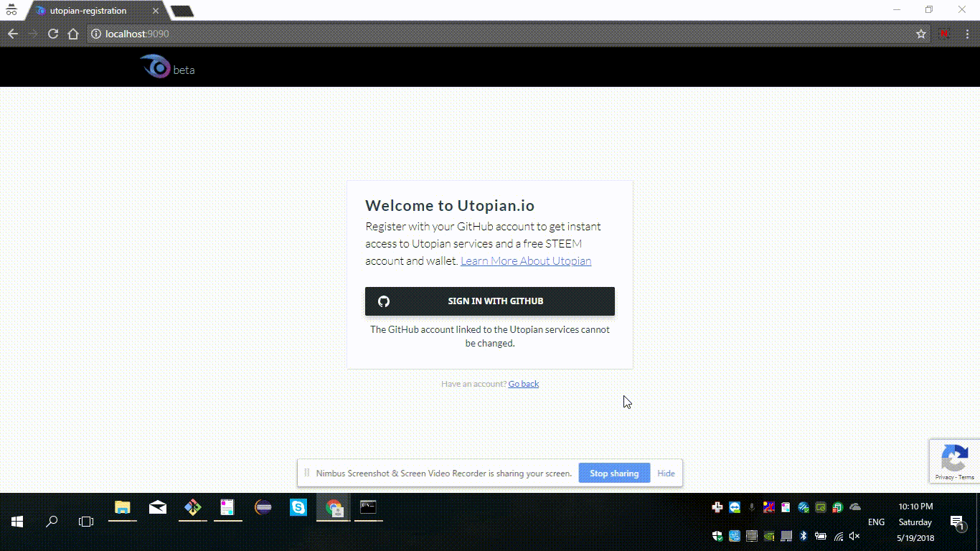Open Skype from the taskbar
Screen dimensions: 980x551
tap(298, 508)
